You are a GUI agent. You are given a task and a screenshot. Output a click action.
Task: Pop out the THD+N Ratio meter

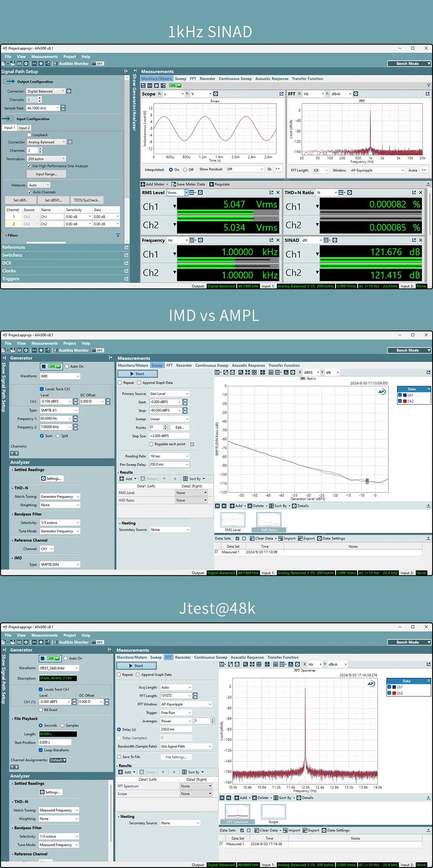[414, 193]
